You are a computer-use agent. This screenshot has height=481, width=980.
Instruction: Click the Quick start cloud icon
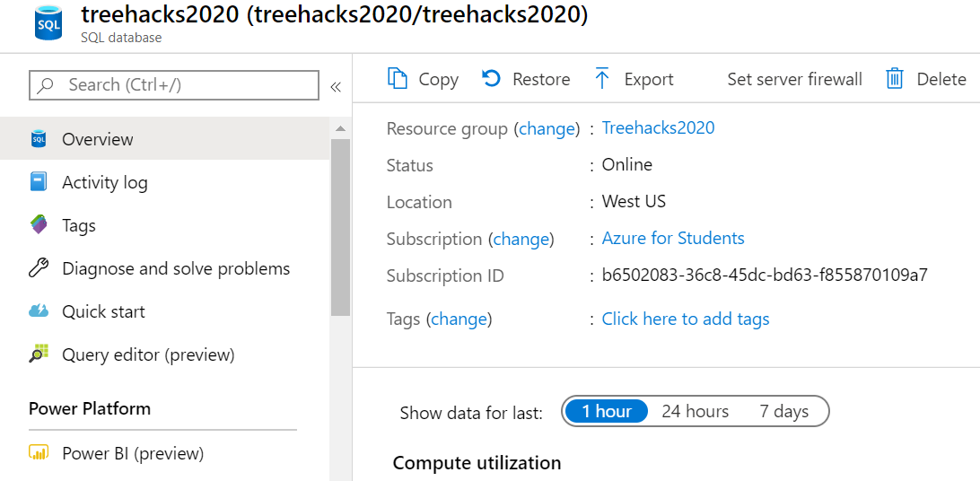(x=39, y=311)
